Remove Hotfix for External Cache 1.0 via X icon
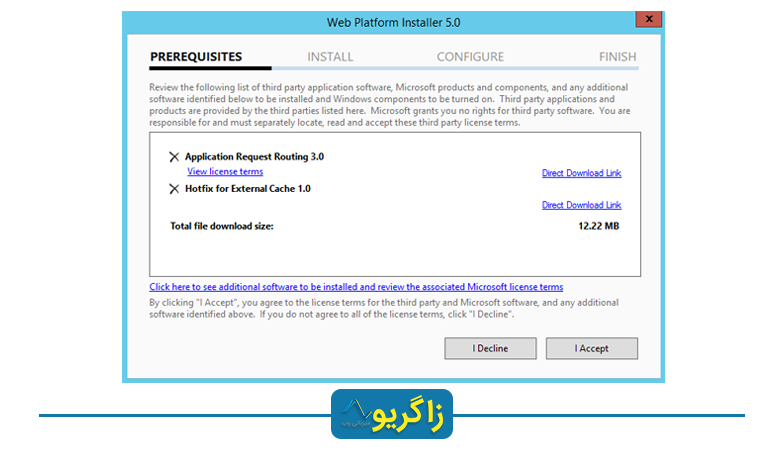Image resolution: width=784 pixels, height=450 pixels. 174,189
